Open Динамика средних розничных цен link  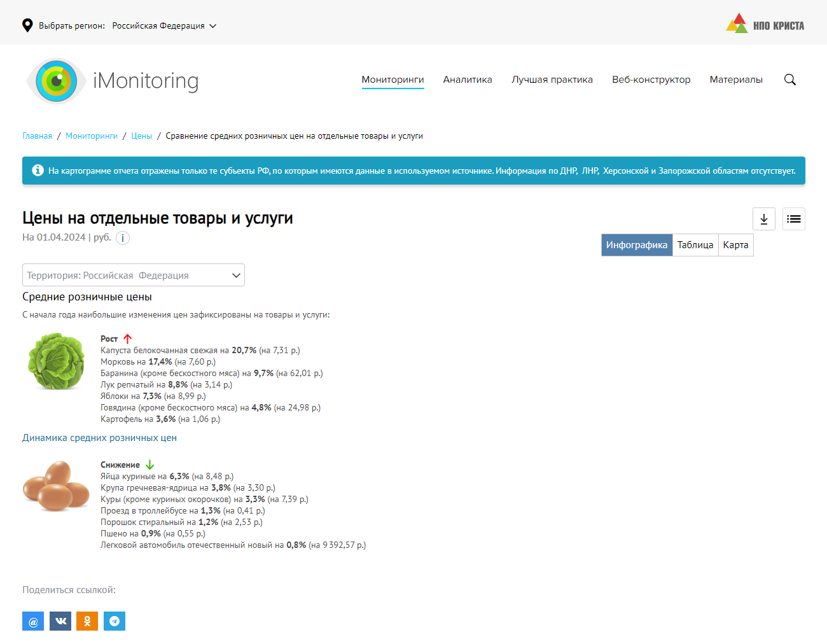tap(99, 438)
